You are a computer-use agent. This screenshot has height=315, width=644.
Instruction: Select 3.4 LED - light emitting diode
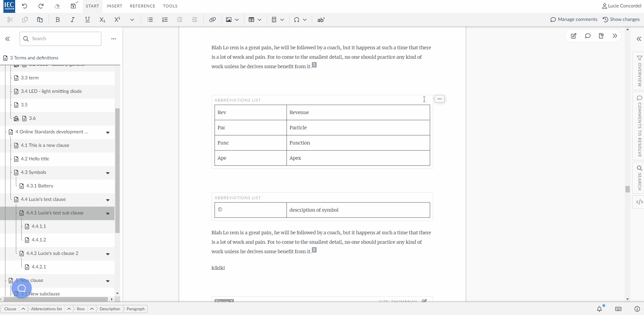point(51,91)
